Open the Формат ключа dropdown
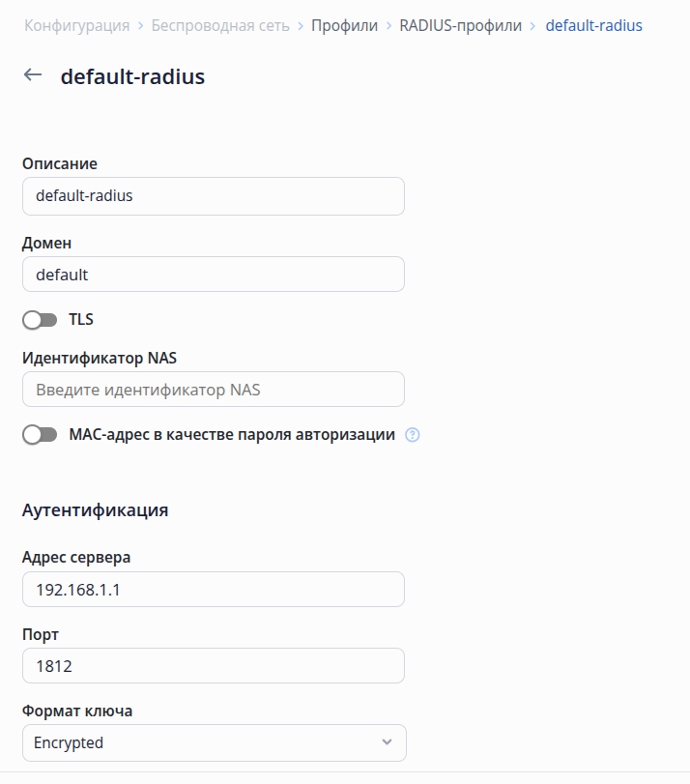This screenshot has height=784, width=690. (x=213, y=742)
